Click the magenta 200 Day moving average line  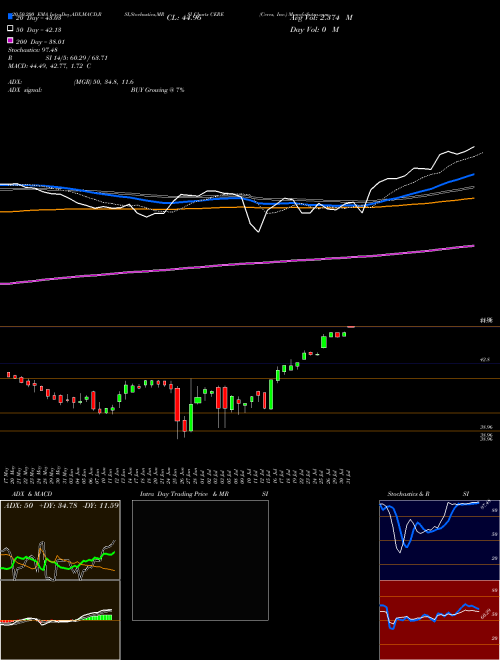coord(237,264)
